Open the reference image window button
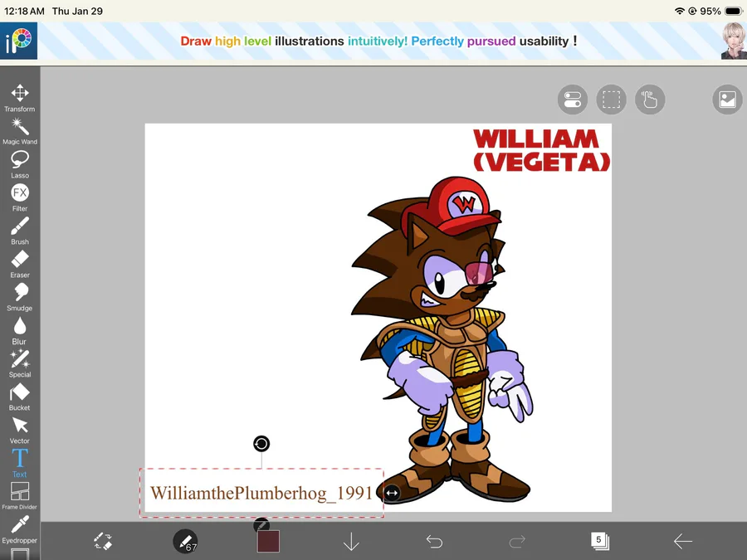Image resolution: width=747 pixels, height=560 pixels. pyautogui.click(x=727, y=100)
